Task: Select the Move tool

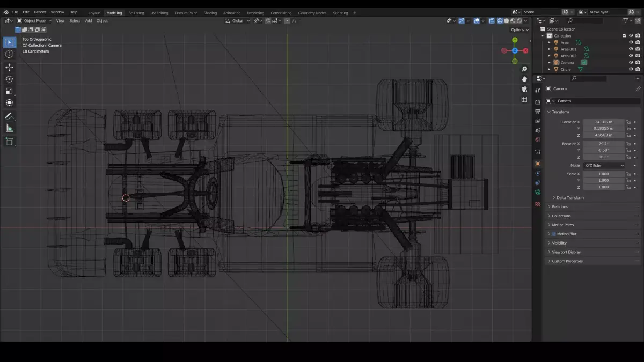Action: pyautogui.click(x=9, y=68)
